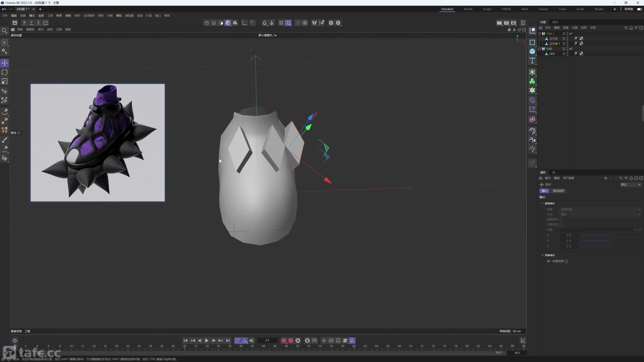
Task: Toggle enable checkmark for 对称 object
Action: click(x=571, y=49)
